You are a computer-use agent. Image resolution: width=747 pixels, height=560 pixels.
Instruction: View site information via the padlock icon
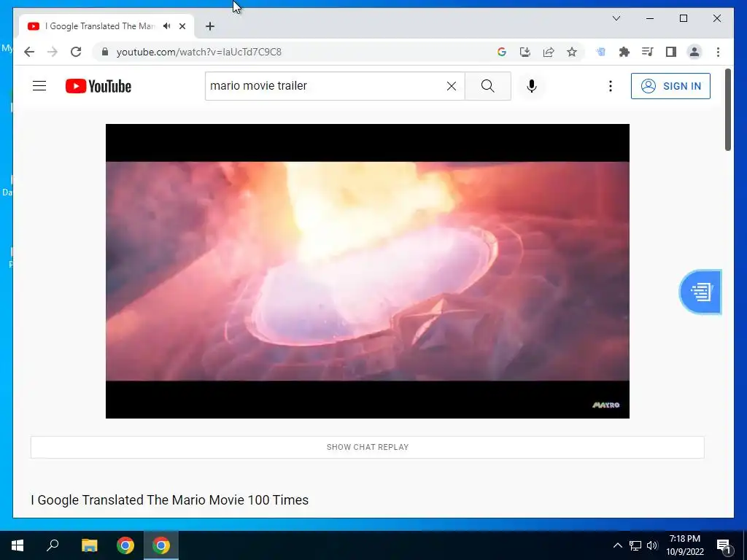(105, 52)
